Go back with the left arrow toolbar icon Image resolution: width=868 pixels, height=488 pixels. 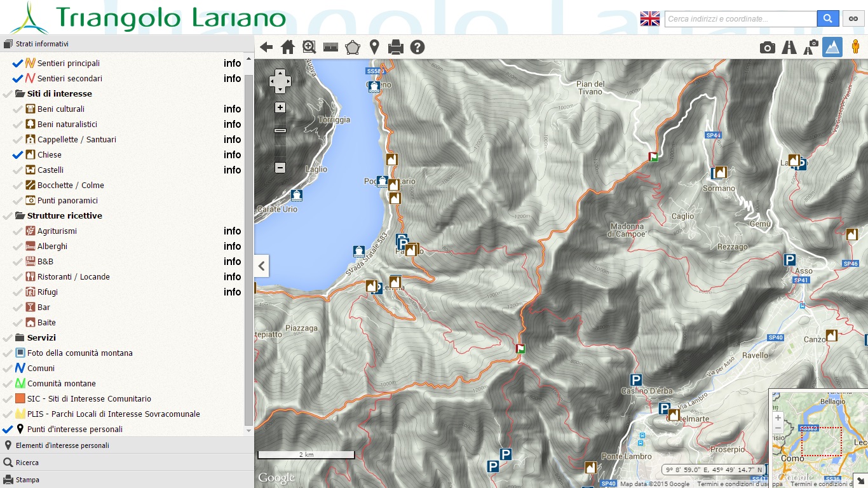266,47
